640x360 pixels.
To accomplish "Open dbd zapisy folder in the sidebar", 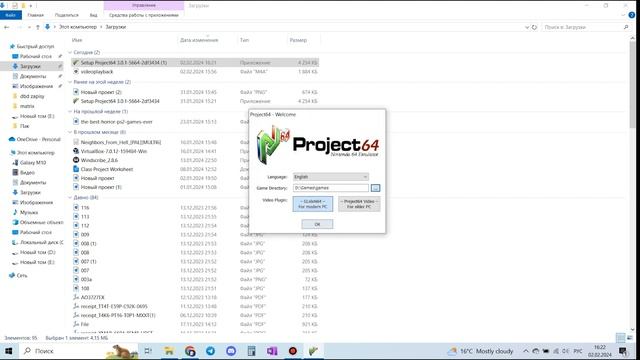I will coord(32,96).
